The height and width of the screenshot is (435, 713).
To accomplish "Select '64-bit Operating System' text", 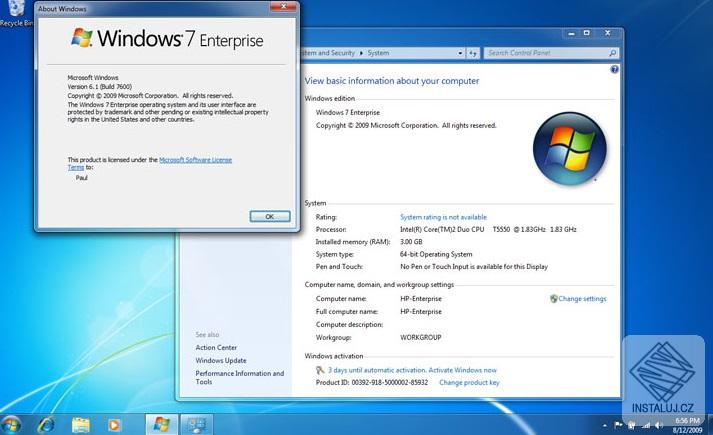I will click(x=436, y=255).
